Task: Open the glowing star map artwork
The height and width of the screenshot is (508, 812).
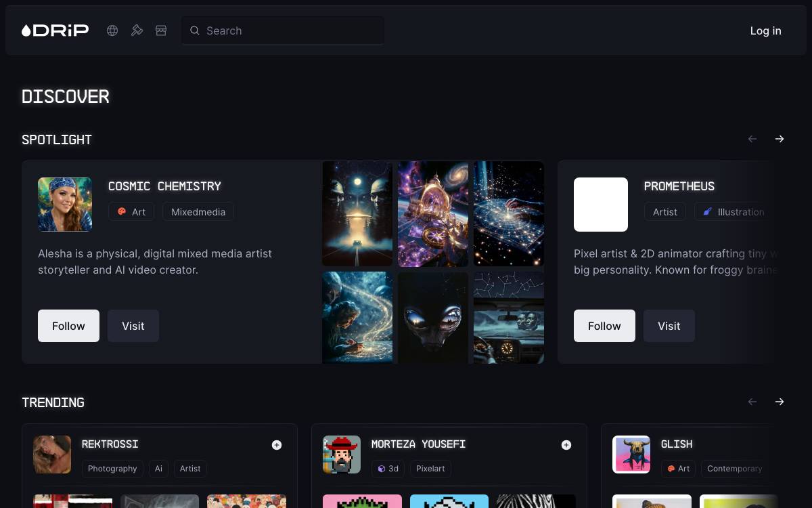Action: [509, 213]
